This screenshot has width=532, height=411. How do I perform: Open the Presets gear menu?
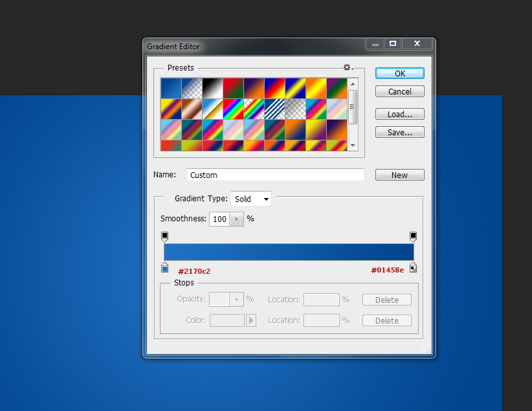[348, 67]
